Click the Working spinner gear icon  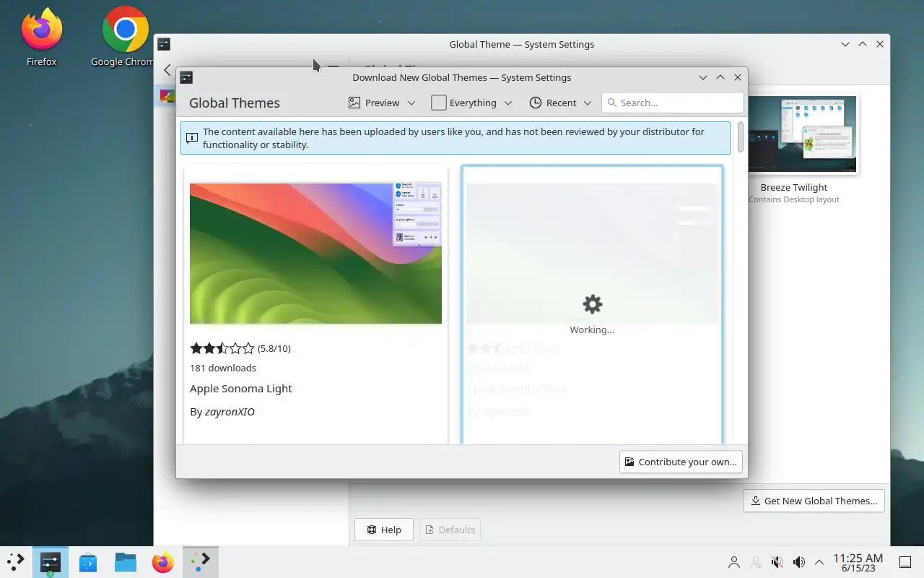(592, 303)
